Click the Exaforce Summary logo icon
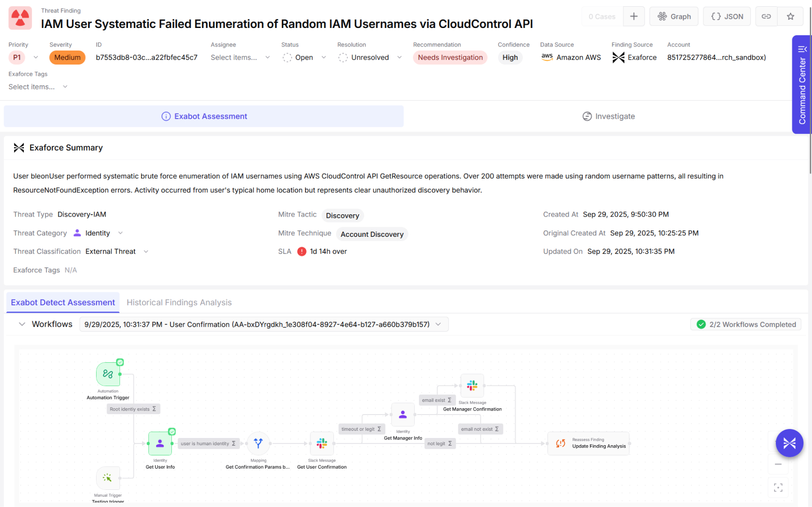 point(19,147)
